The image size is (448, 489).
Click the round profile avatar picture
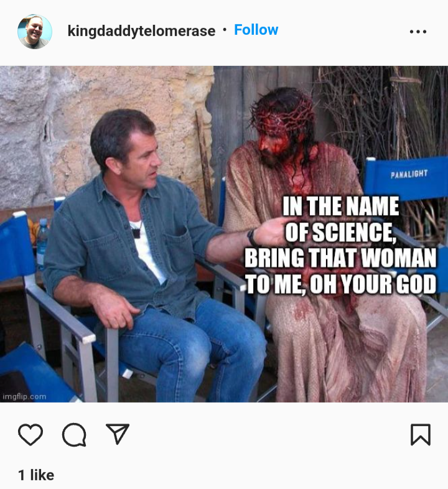click(x=35, y=31)
